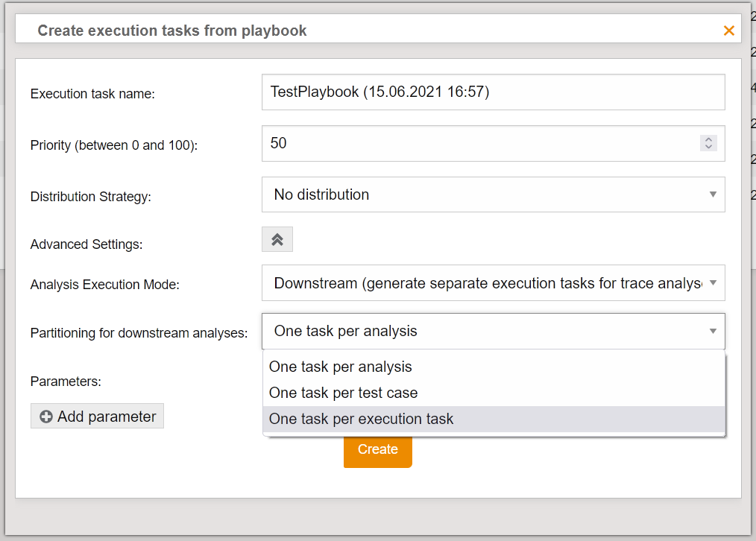Image resolution: width=756 pixels, height=541 pixels.
Task: Click the 'Distribution Strategy:' label
Action: 90,197
